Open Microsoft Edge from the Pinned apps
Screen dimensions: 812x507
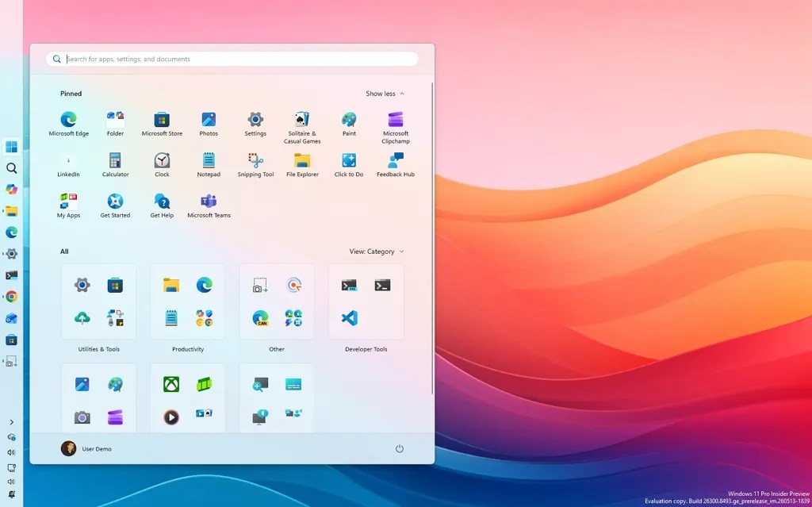[x=68, y=124]
